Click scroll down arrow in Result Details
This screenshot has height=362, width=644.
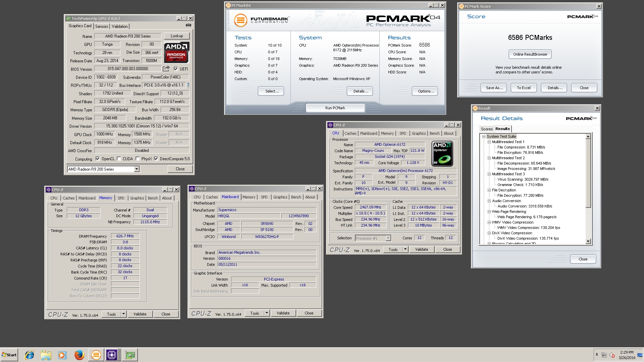click(x=588, y=241)
